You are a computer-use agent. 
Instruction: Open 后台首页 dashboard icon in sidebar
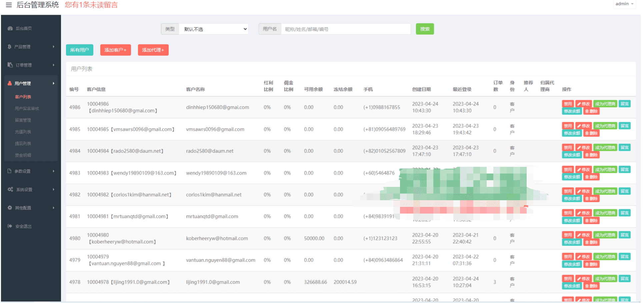tap(10, 28)
